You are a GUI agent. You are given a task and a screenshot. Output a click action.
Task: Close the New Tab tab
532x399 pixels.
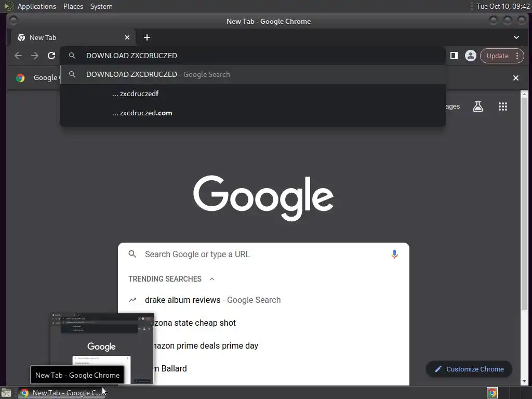127,37
